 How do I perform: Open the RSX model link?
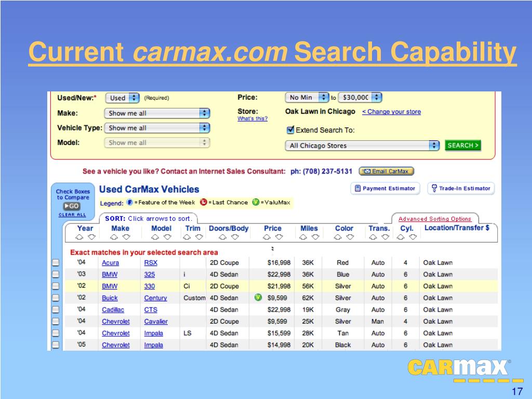pos(151,262)
